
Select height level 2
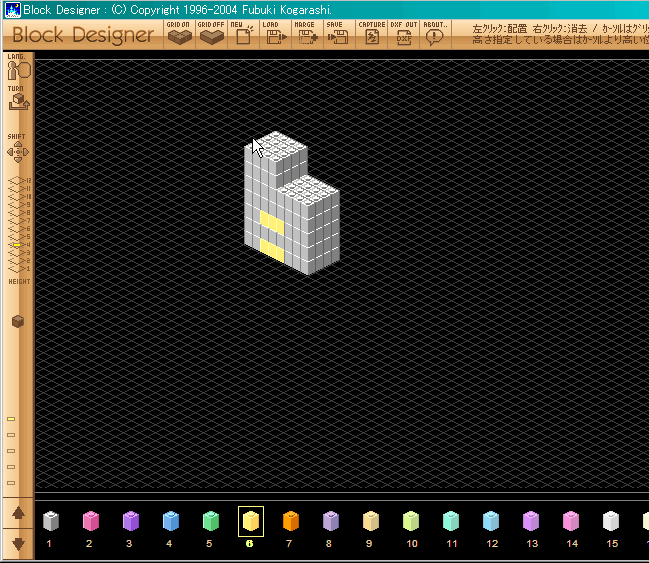pos(19,261)
